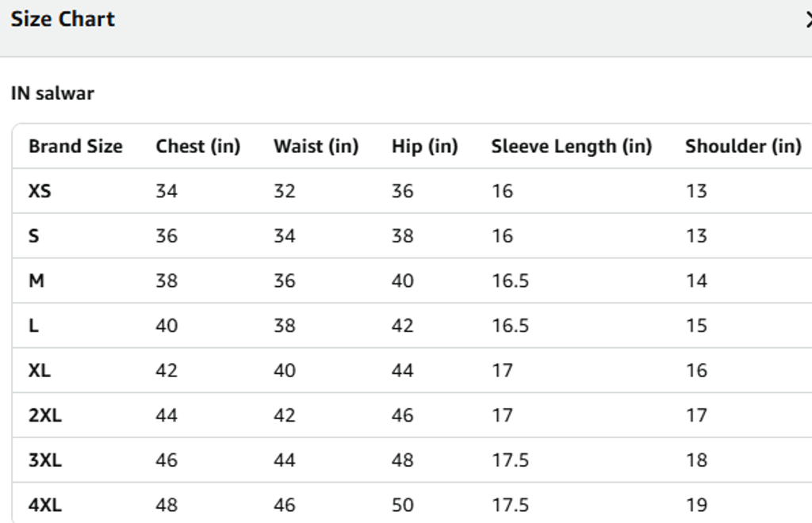812x523 pixels.
Task: Select the 3XL size row label
Action: [45, 460]
